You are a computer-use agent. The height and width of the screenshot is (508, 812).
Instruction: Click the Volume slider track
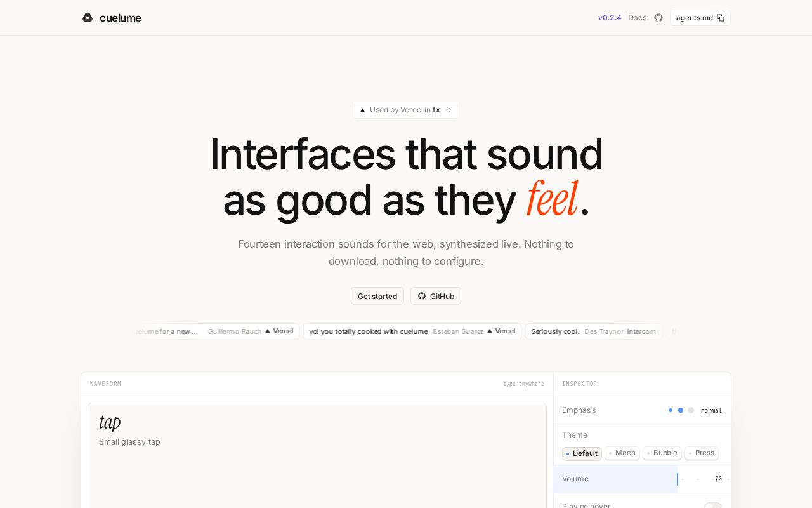pyautogui.click(x=642, y=479)
